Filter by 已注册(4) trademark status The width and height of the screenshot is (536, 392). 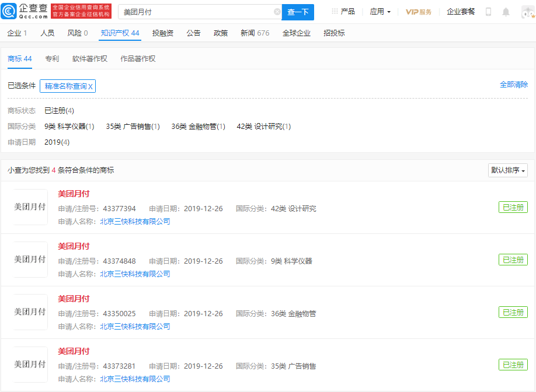59,111
